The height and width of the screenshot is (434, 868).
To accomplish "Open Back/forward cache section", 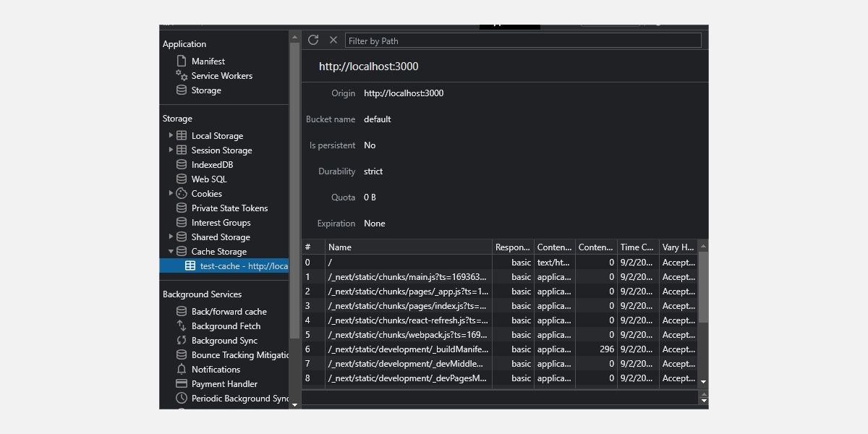I will point(229,312).
